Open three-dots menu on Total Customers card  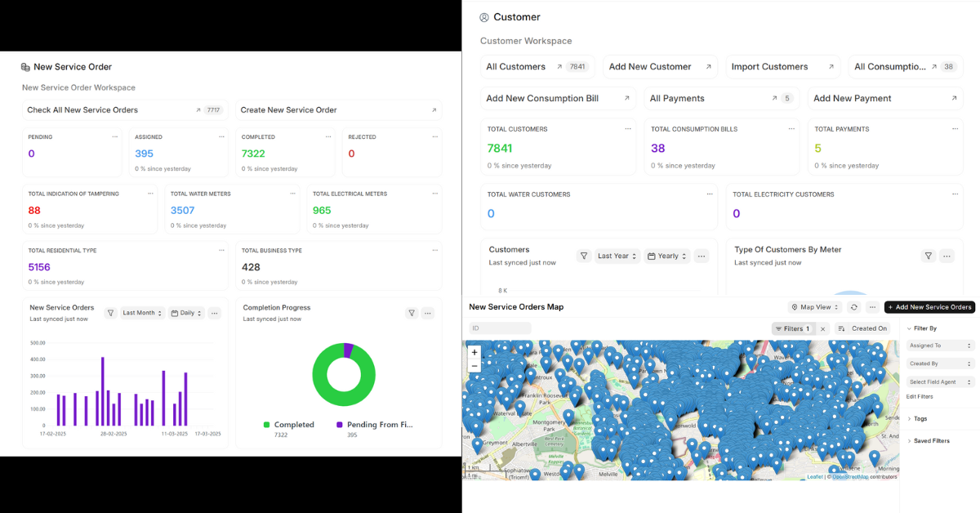(x=628, y=129)
